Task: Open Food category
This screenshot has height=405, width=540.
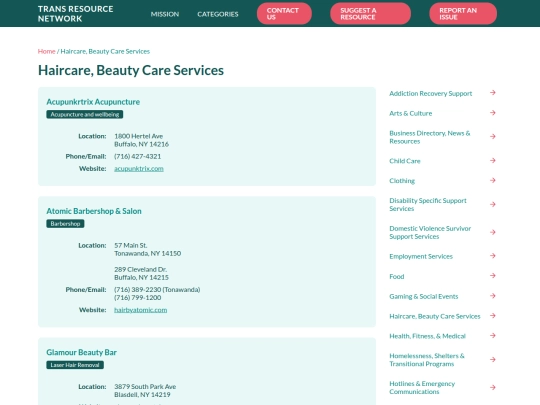Action: 397,276
